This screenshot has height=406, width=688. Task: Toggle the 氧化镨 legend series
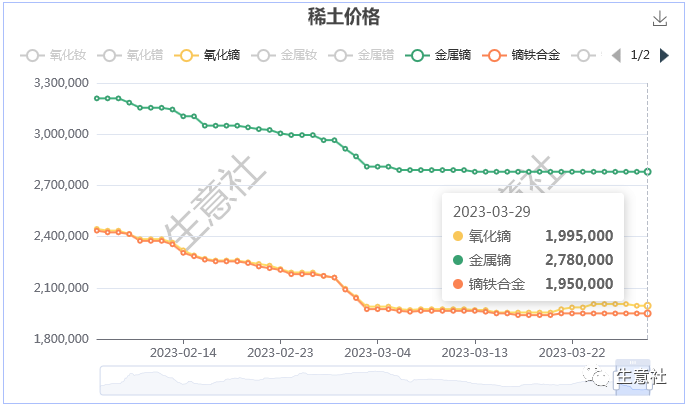[x=130, y=55]
